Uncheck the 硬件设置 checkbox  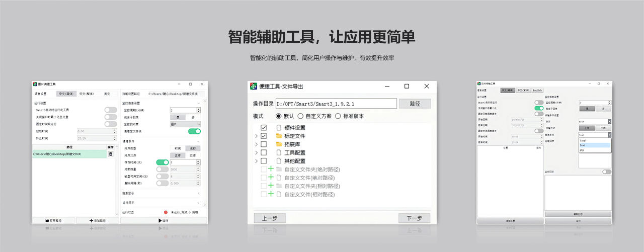pos(264,128)
